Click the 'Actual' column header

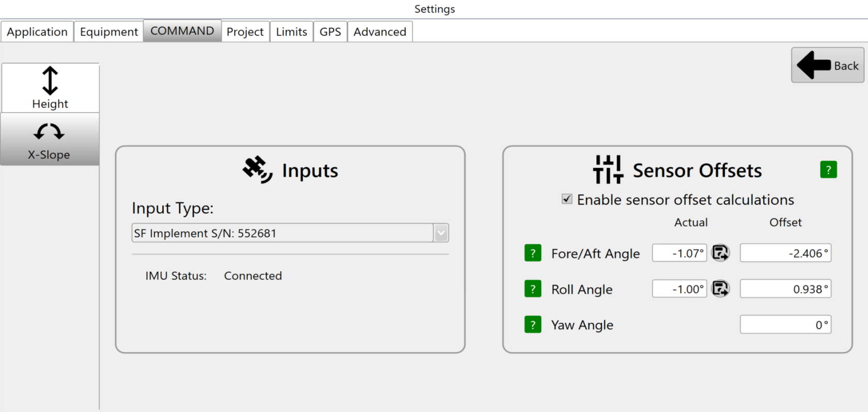pyautogui.click(x=691, y=223)
